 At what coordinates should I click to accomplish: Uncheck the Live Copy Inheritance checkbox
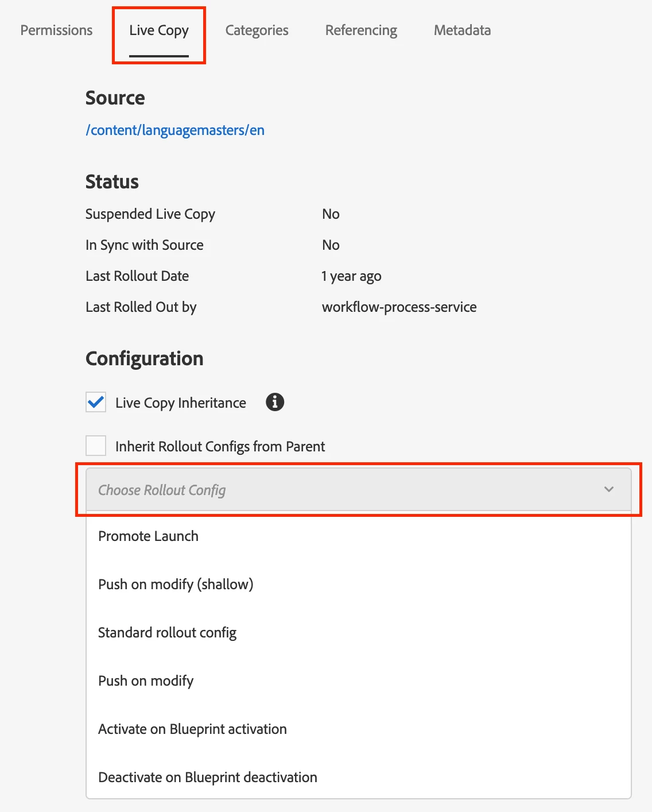click(x=96, y=402)
